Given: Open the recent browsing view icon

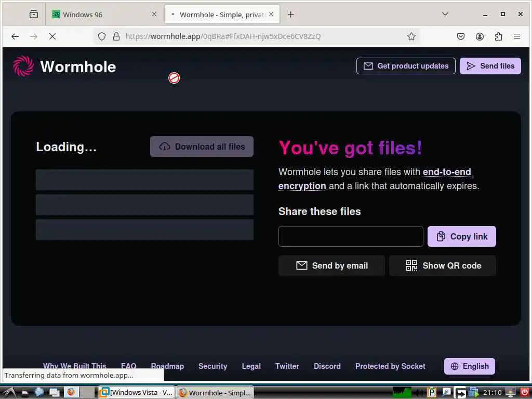Looking at the screenshot, I should [x=34, y=14].
